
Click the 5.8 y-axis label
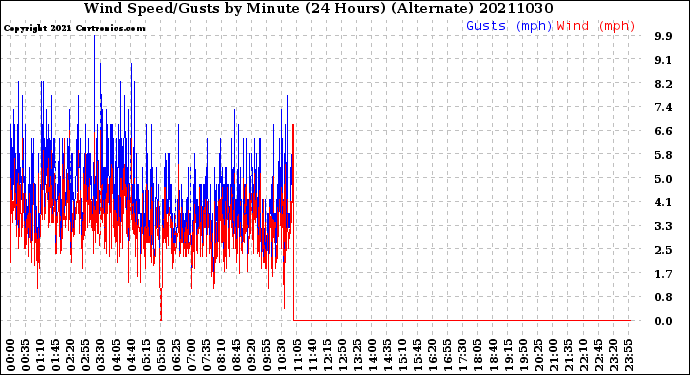(x=663, y=155)
